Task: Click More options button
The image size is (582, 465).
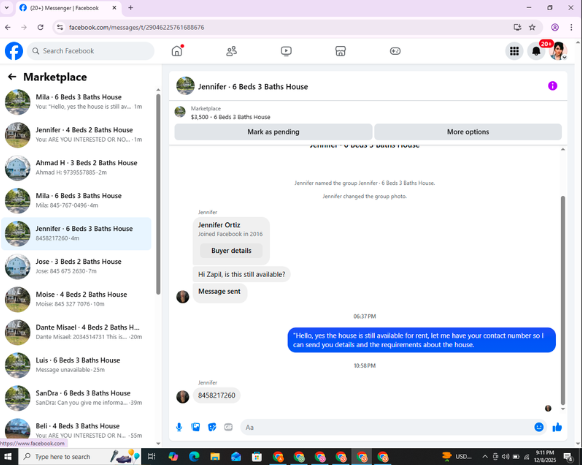Action: (468, 132)
